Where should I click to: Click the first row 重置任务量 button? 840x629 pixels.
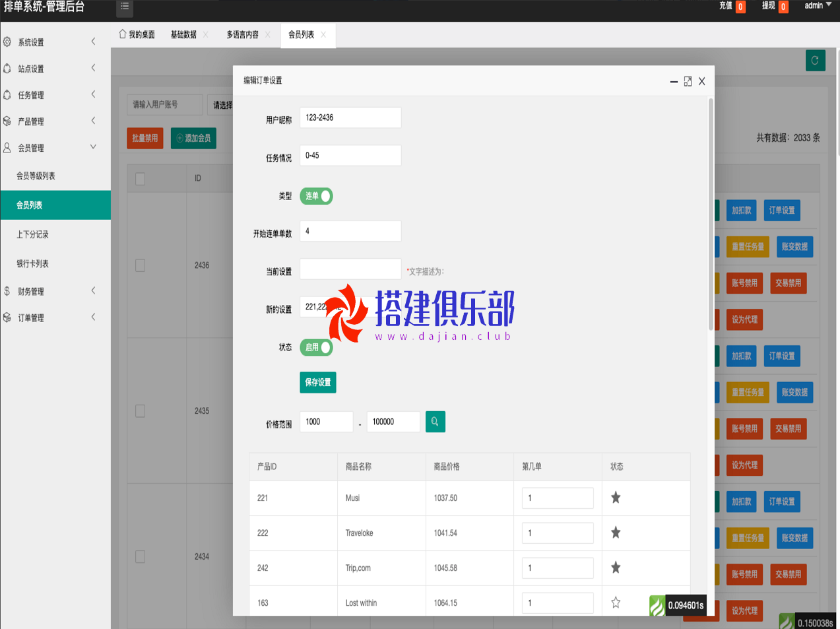point(748,247)
